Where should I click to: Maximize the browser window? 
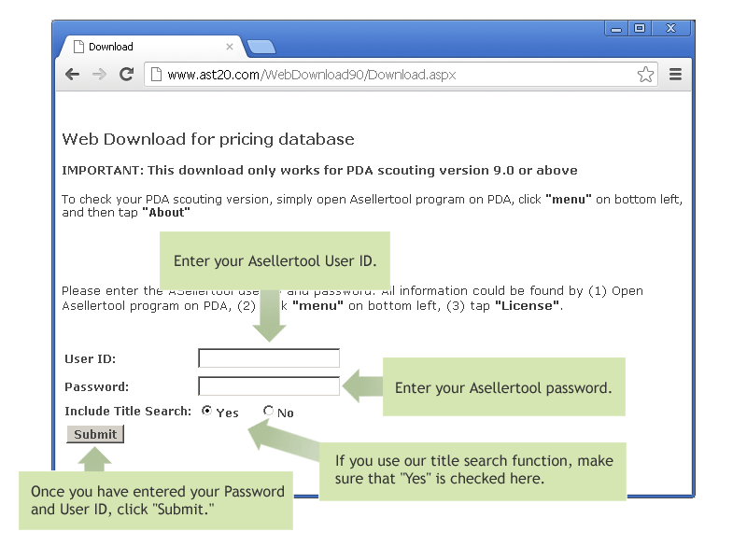click(x=640, y=29)
